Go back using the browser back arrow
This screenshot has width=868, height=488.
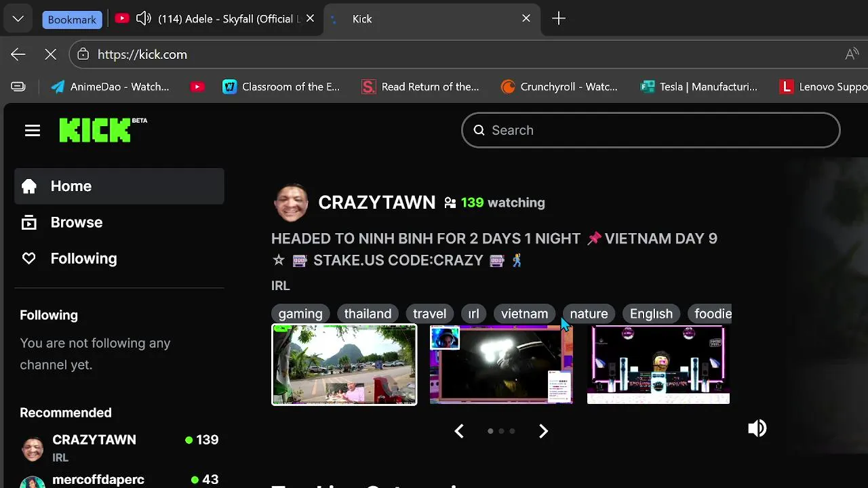pos(18,54)
